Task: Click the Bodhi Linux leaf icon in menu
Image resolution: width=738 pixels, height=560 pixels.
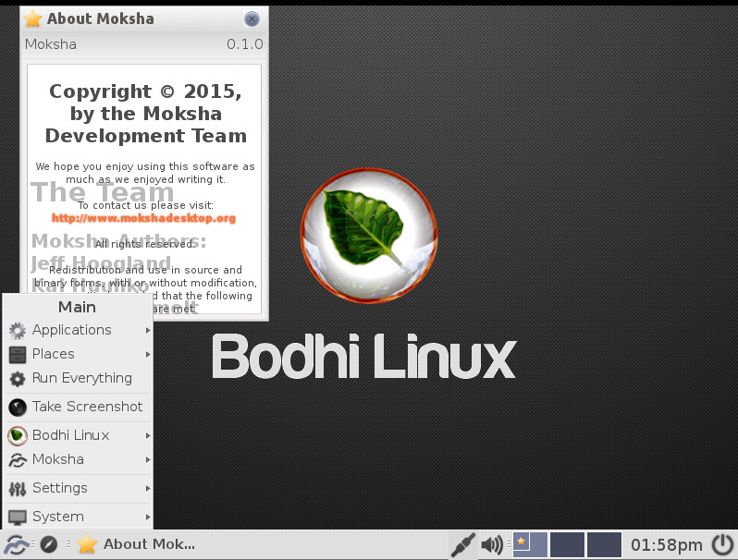Action: pos(18,436)
